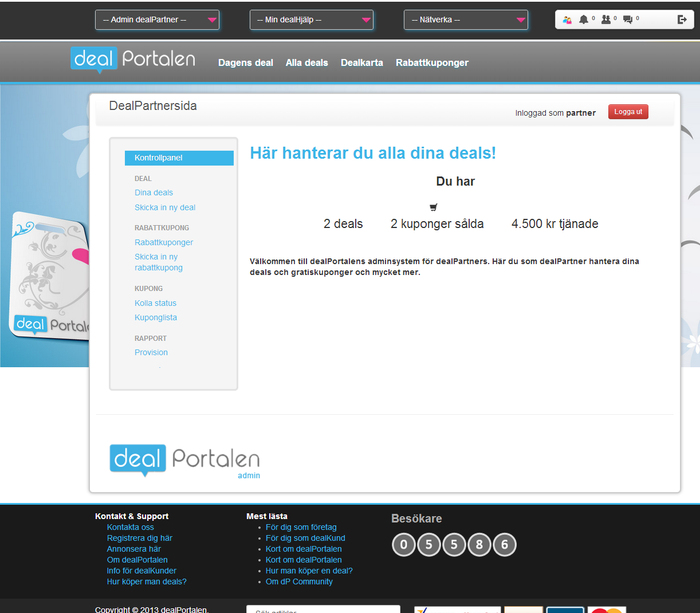Check notifications via the bell icon

coord(583,19)
